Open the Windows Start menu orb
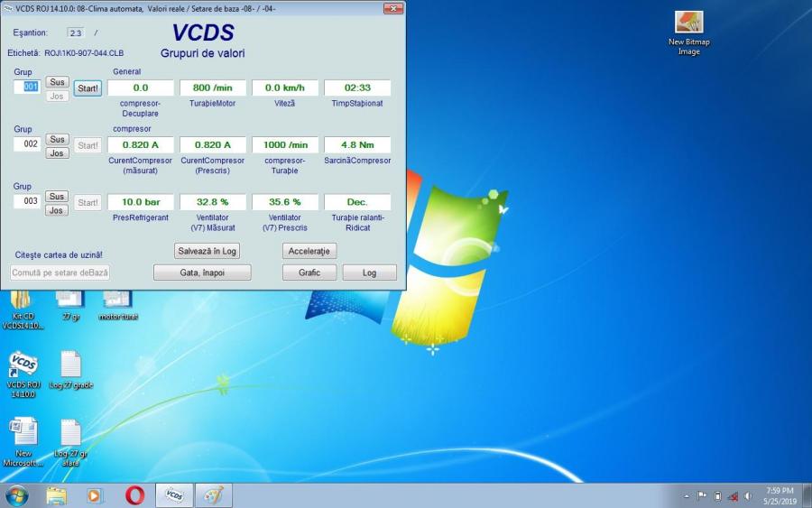812x508 pixels. pos(17,495)
